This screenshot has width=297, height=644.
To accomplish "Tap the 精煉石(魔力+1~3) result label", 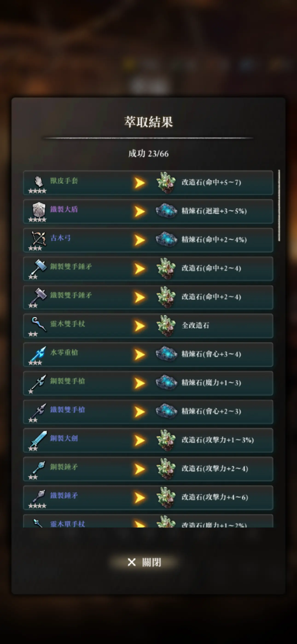I will 211,383.
